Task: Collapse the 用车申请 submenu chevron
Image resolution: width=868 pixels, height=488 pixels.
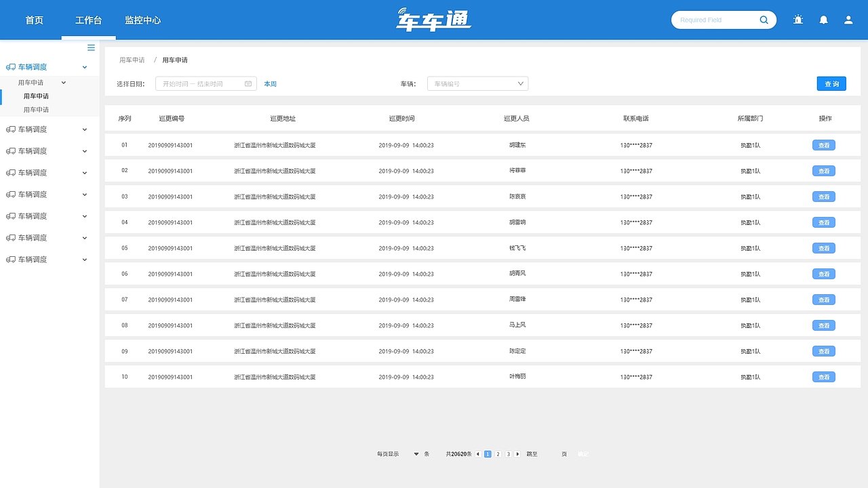Action: [63, 82]
